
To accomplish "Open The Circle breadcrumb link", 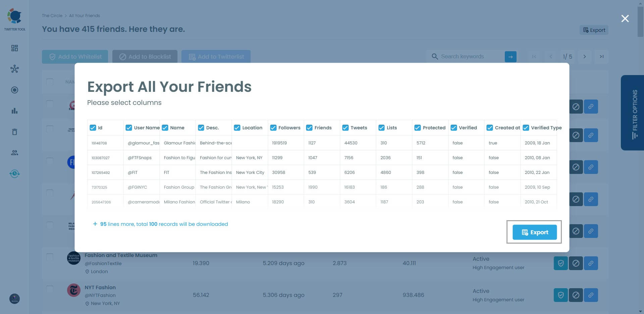I will pos(52,15).
